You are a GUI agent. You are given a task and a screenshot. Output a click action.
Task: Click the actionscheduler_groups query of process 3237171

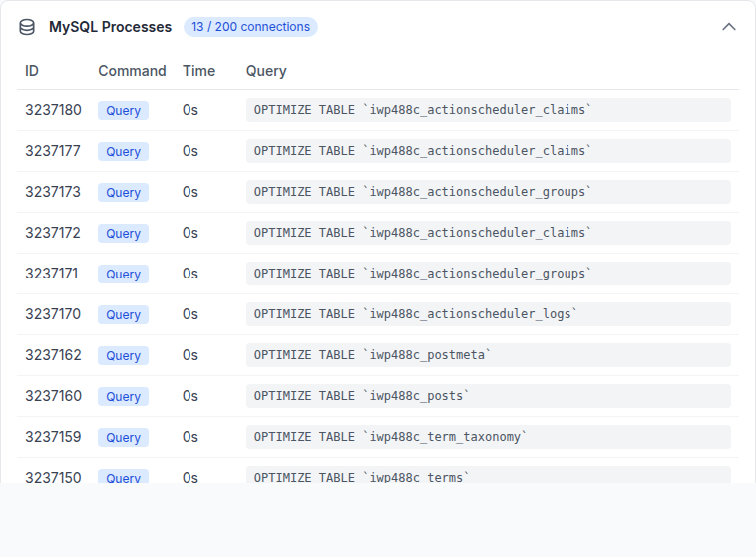pos(489,274)
